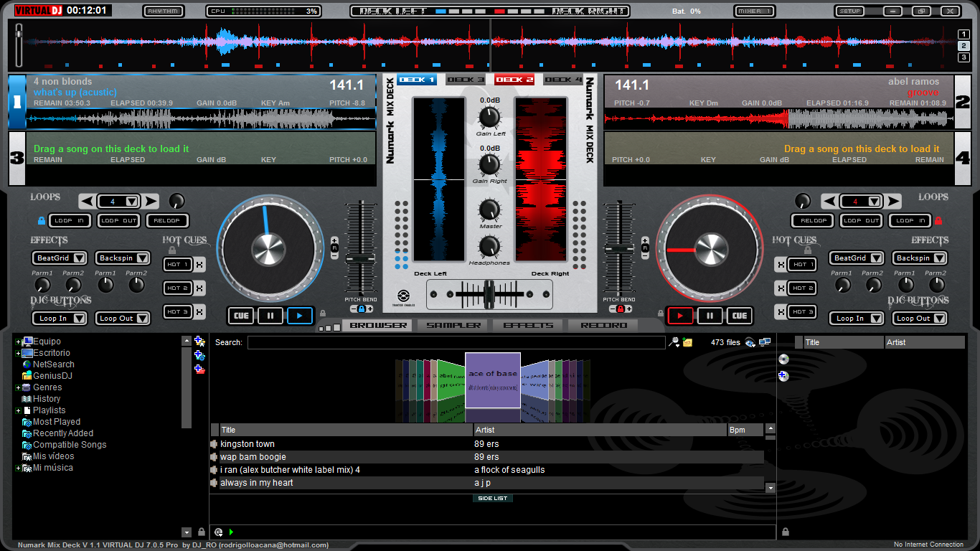Viewport: 980px width, 551px height.
Task: Click the right deck pitch slider handle
Action: pos(618,249)
